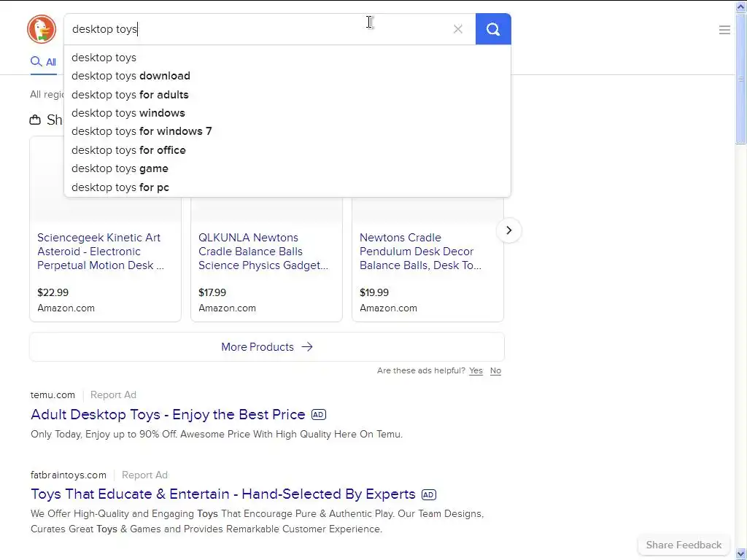Choose suggestion 'desktop toys for adults'

click(x=287, y=95)
